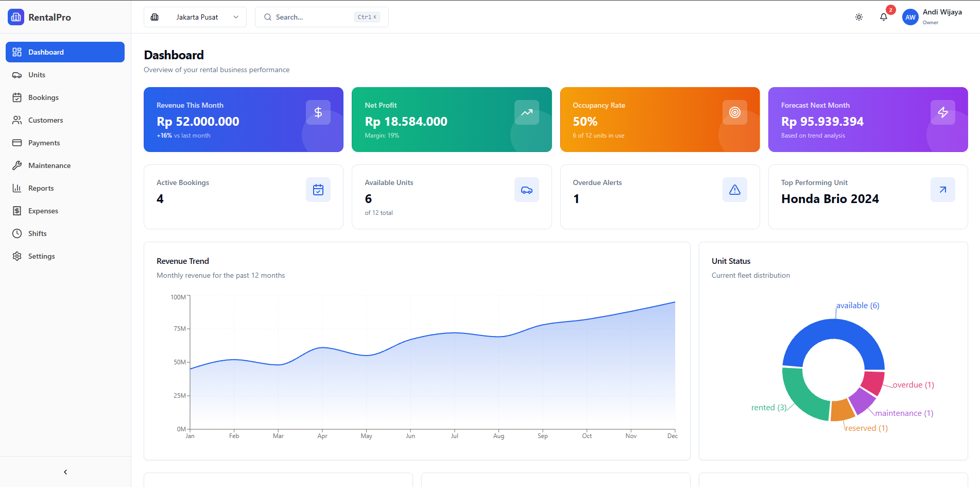Click the Top Performing Unit arrow icon
Image resolution: width=980 pixels, height=487 pixels.
pos(942,190)
